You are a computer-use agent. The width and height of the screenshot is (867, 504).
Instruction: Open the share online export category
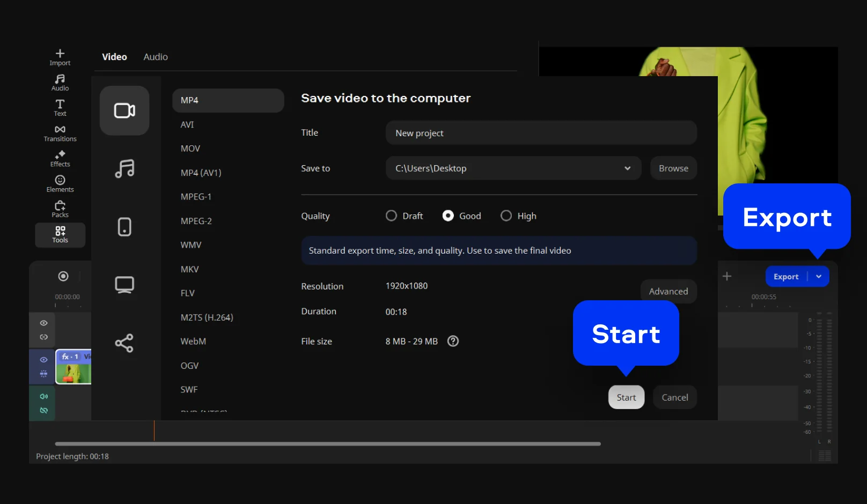[x=124, y=343]
